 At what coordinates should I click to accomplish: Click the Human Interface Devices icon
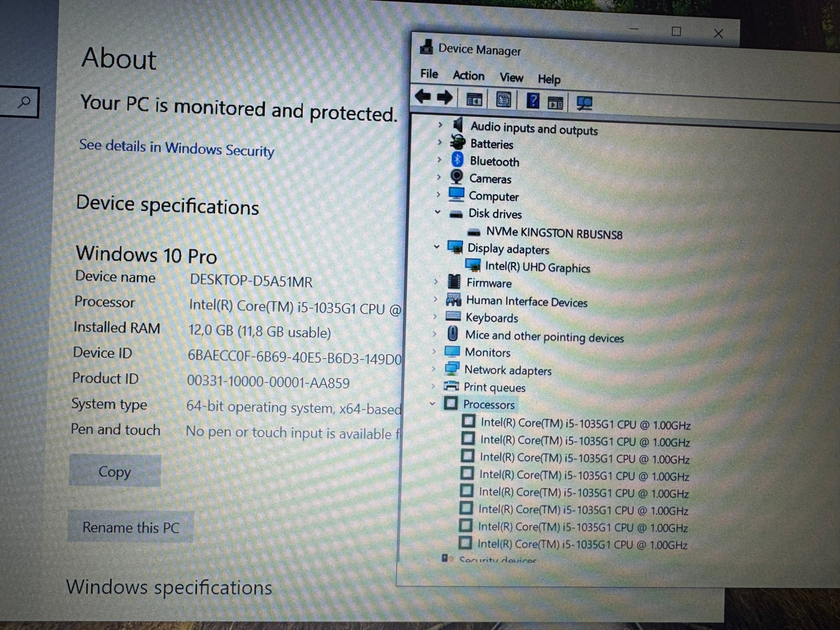coord(453,299)
